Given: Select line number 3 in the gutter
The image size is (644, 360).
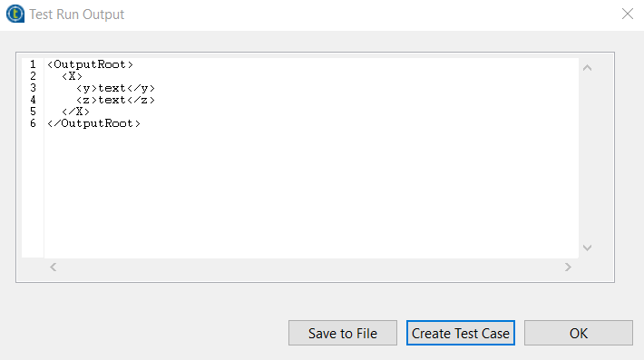Looking at the screenshot, I should [33, 88].
